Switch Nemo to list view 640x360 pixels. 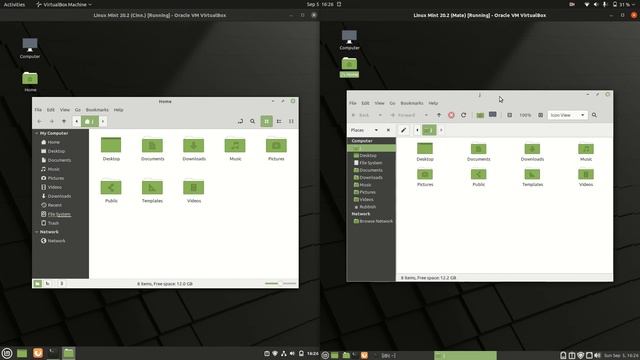coord(279,121)
